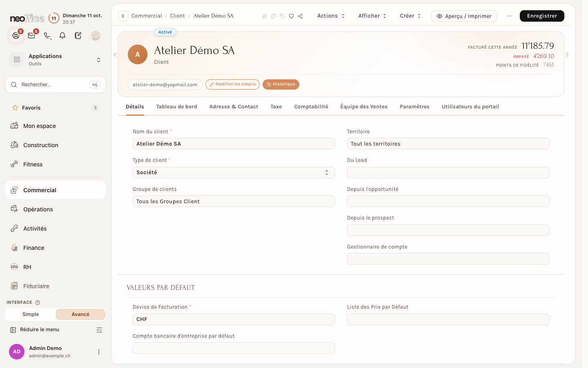Click Aperçu / Imprimer button
Image resolution: width=588 pixels, height=368 pixels.
point(464,16)
